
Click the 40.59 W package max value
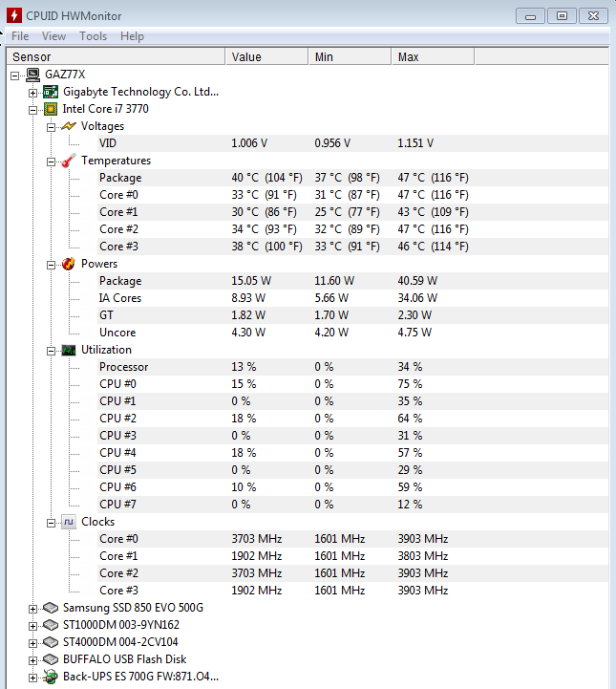click(417, 281)
